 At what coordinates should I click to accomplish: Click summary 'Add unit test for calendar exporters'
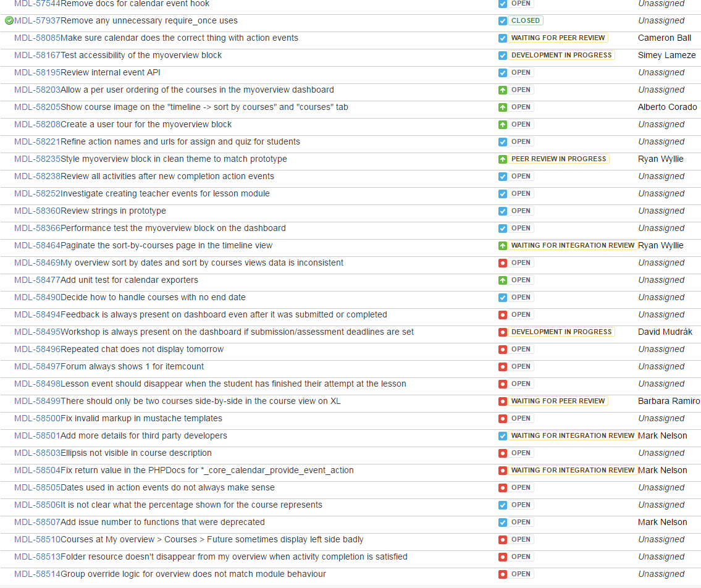click(x=129, y=280)
